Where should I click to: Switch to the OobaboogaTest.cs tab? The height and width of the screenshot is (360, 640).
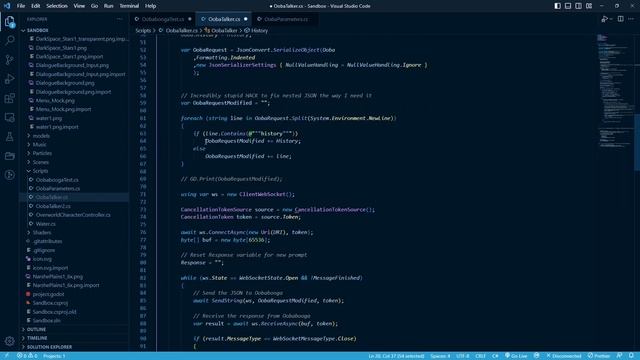pyautogui.click(x=163, y=19)
